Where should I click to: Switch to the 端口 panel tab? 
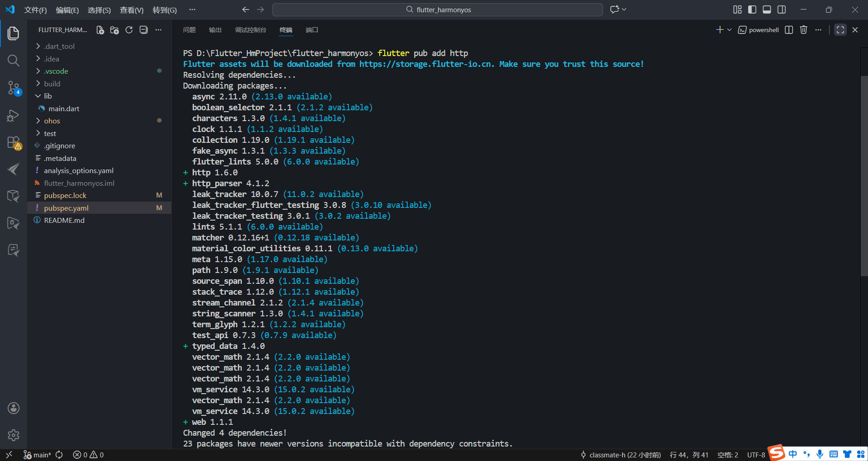[312, 30]
